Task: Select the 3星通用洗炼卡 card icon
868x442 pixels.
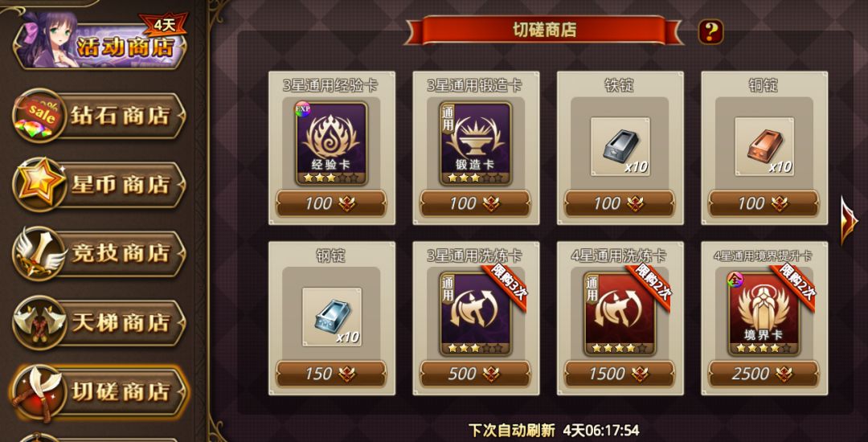Action: 476,313
